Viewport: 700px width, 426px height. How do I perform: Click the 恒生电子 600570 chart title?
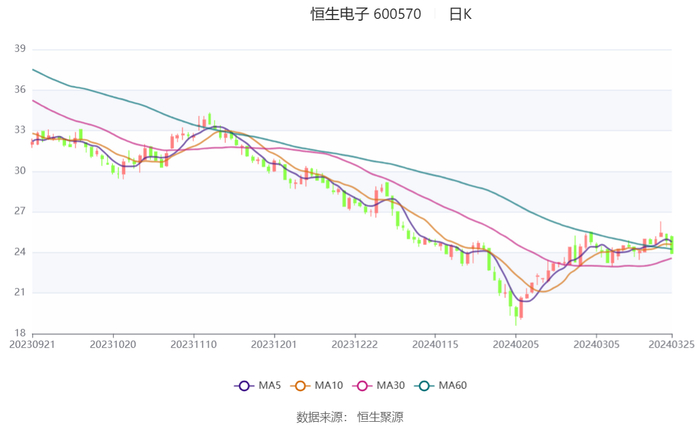[x=365, y=14]
